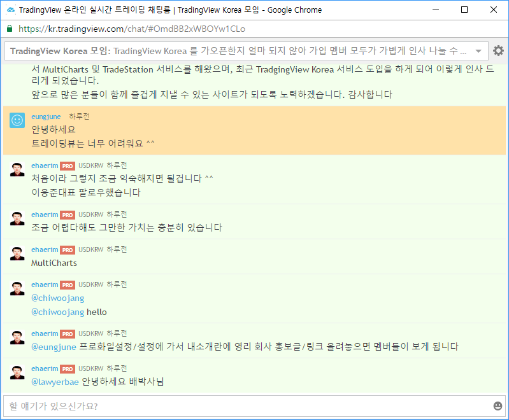
Task: Click PRO badge on 처음이라 그렇지 message
Action: (68, 165)
